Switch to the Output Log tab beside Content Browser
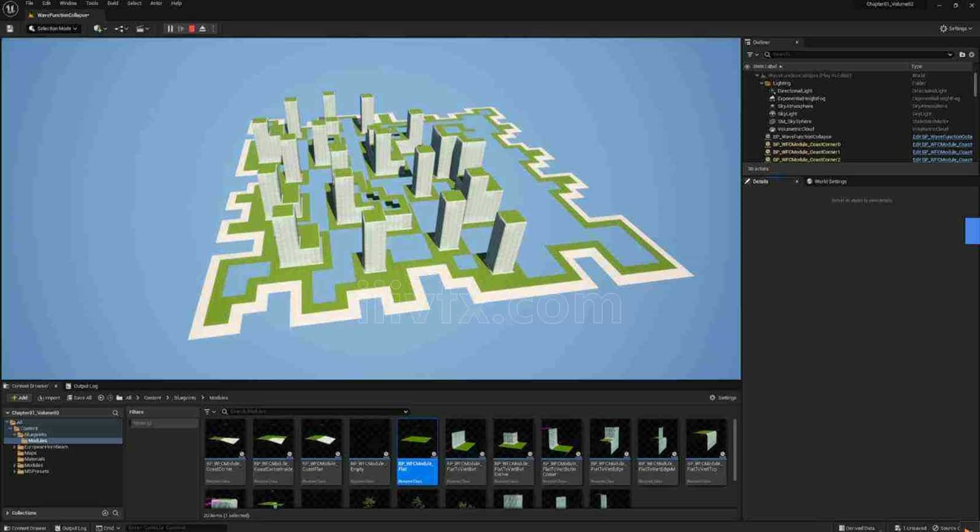980x532 pixels. coord(82,386)
